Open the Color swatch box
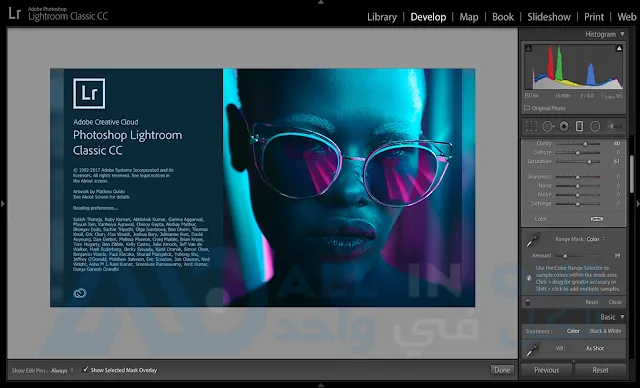 point(596,219)
